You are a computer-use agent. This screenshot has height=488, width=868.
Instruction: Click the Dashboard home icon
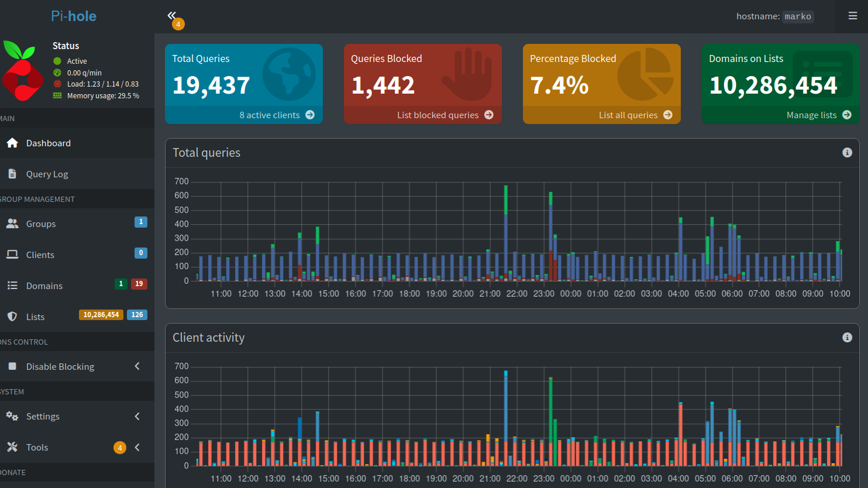pos(12,143)
